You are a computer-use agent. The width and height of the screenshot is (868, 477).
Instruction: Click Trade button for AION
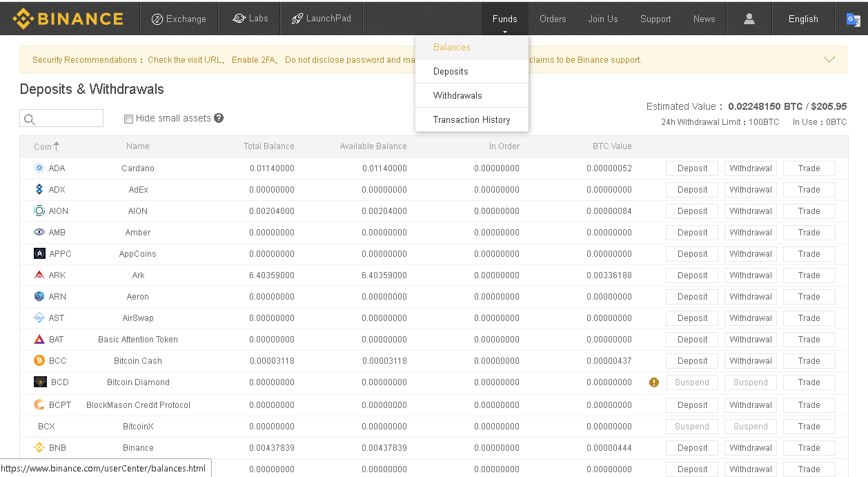(809, 211)
